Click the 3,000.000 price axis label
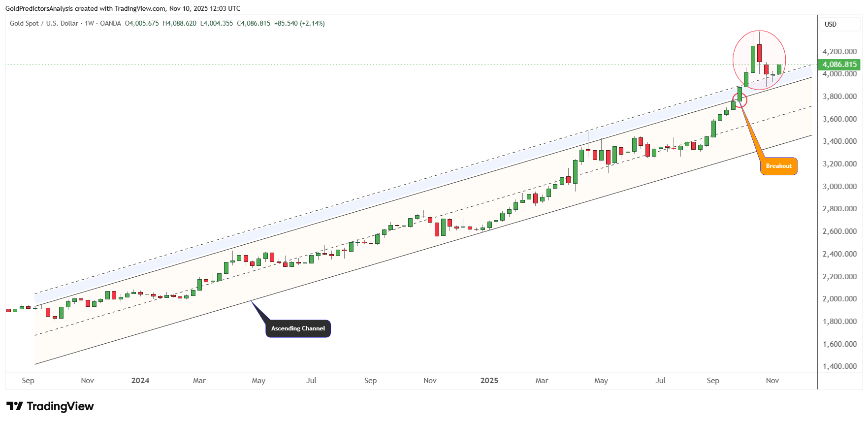 (x=839, y=187)
